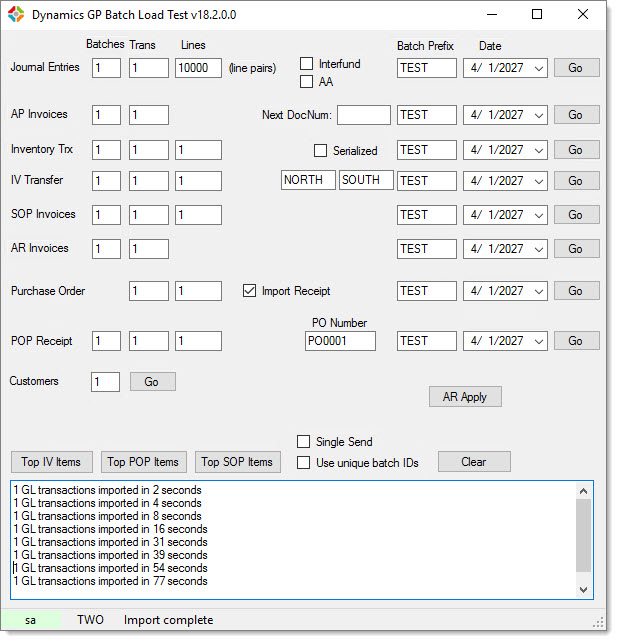Image resolution: width=617 pixels, height=641 pixels.
Task: Click the sa user in status bar
Action: pyautogui.click(x=30, y=620)
